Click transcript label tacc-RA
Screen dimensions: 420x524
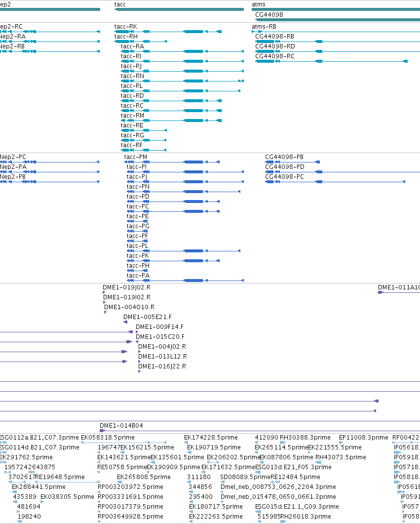132,46
